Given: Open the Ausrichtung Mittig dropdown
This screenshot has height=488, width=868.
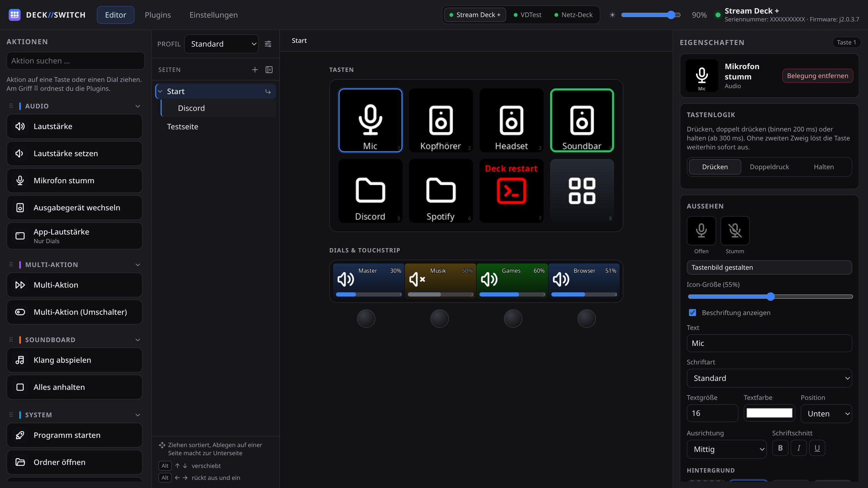Looking at the screenshot, I should tap(727, 449).
